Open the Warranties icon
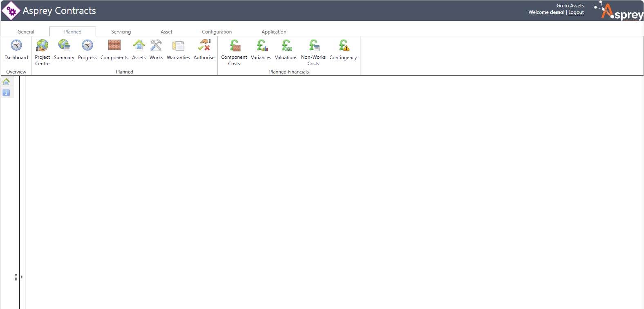Image resolution: width=644 pixels, height=309 pixels. tap(178, 46)
